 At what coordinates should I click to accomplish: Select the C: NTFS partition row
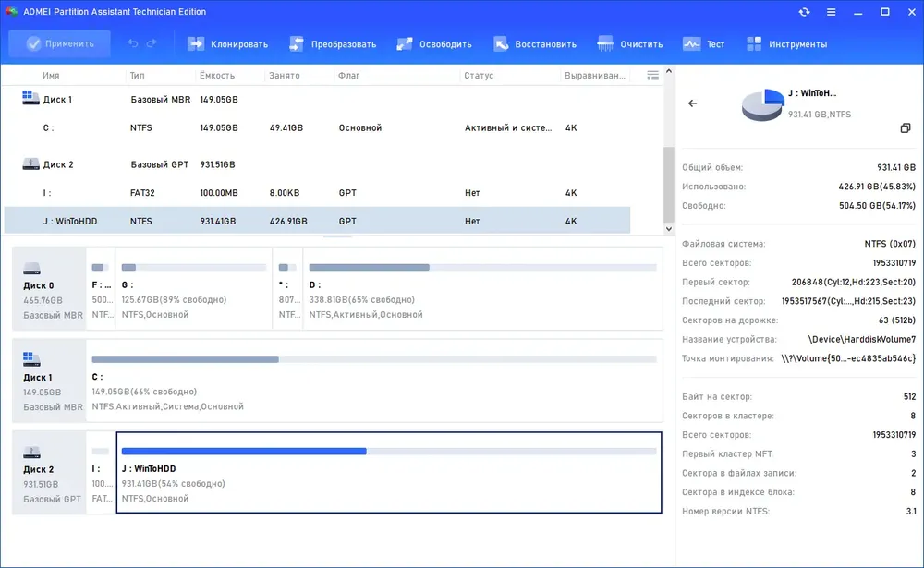point(317,127)
